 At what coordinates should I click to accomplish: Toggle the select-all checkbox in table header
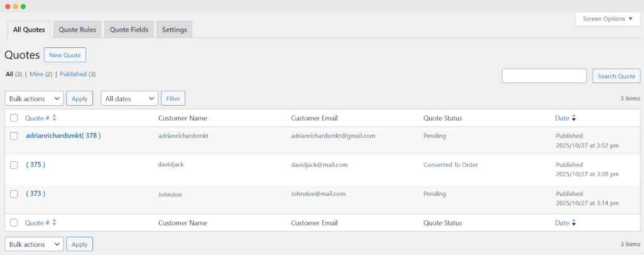click(14, 118)
